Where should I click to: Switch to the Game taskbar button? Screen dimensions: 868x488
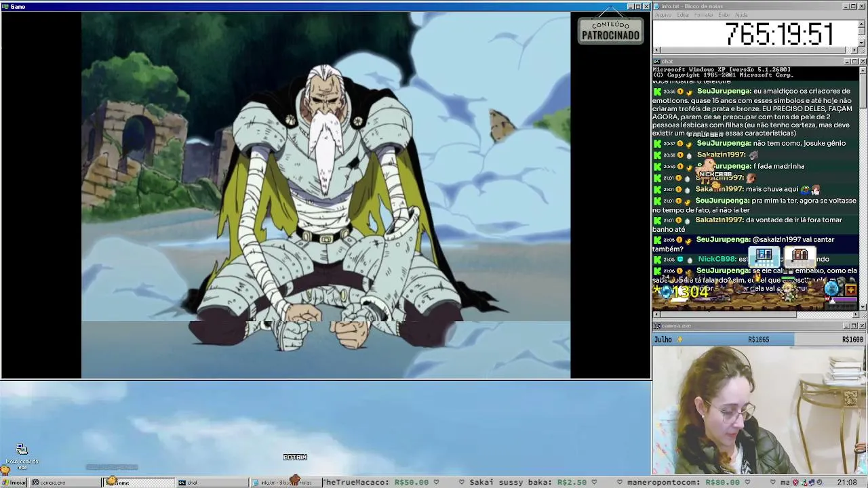138,483
